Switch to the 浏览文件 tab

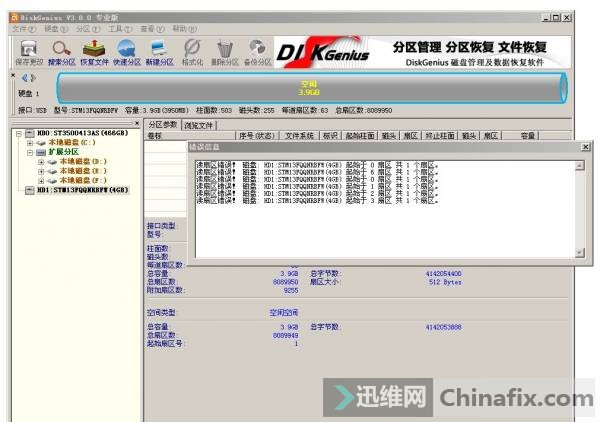[198, 125]
